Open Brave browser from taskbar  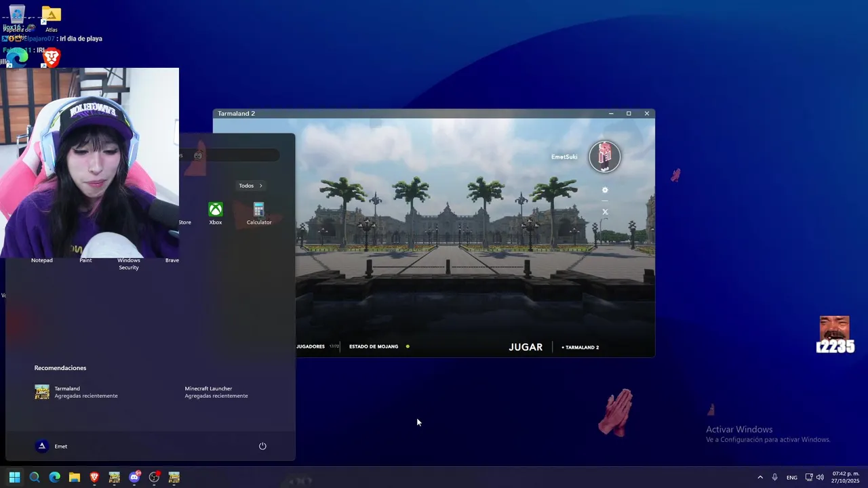(x=94, y=477)
